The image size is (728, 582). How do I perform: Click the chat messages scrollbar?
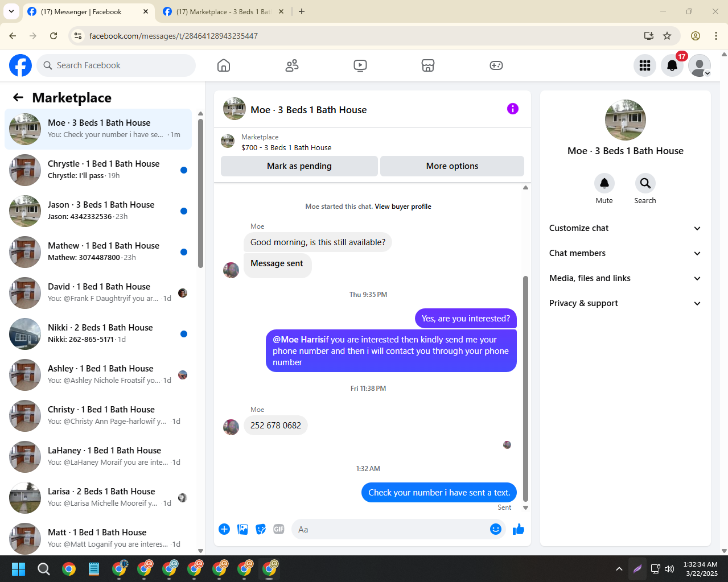point(525,389)
